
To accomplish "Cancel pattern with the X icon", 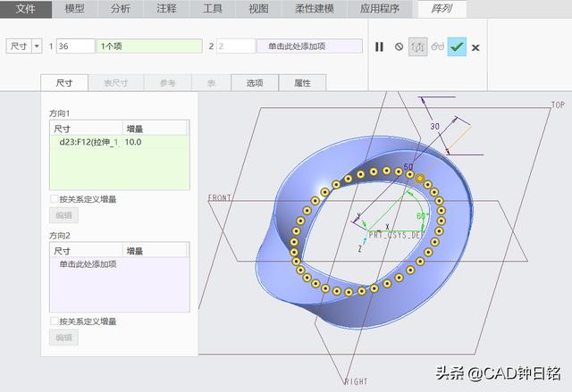I will (x=475, y=47).
